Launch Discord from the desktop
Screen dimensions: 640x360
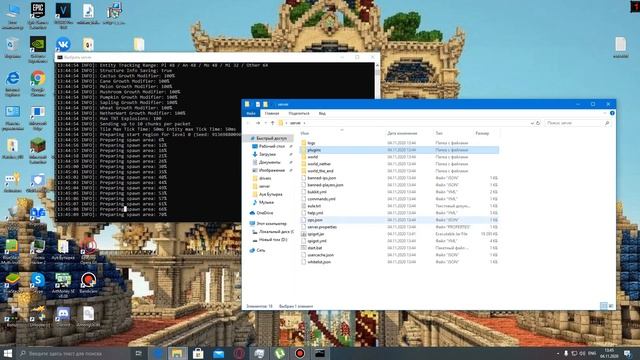(63, 316)
